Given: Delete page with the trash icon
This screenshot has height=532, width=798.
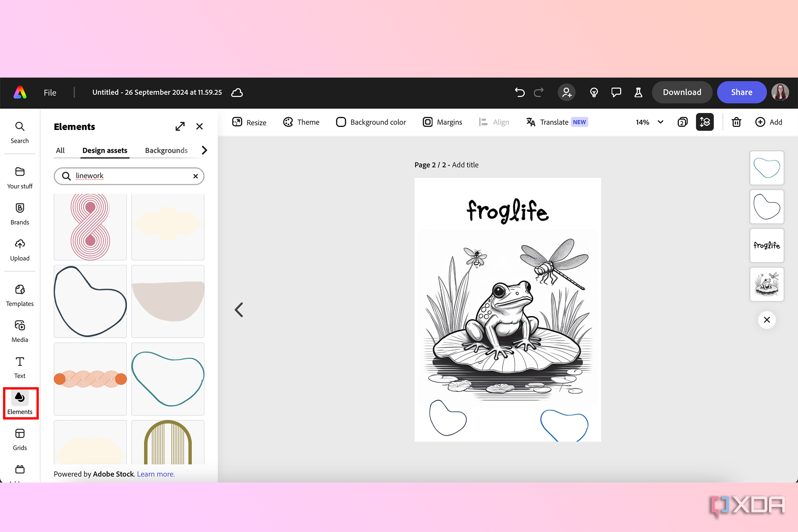Looking at the screenshot, I should [736, 122].
